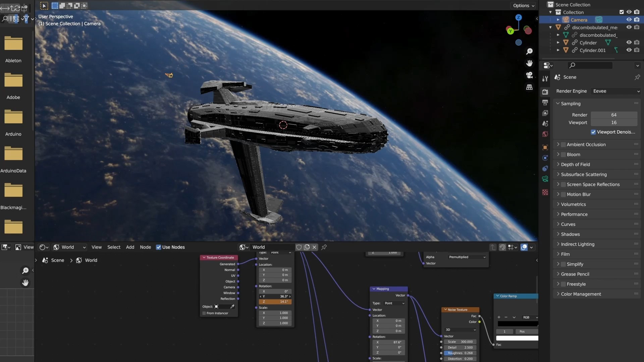Open the node editor Add menu

tap(130, 247)
